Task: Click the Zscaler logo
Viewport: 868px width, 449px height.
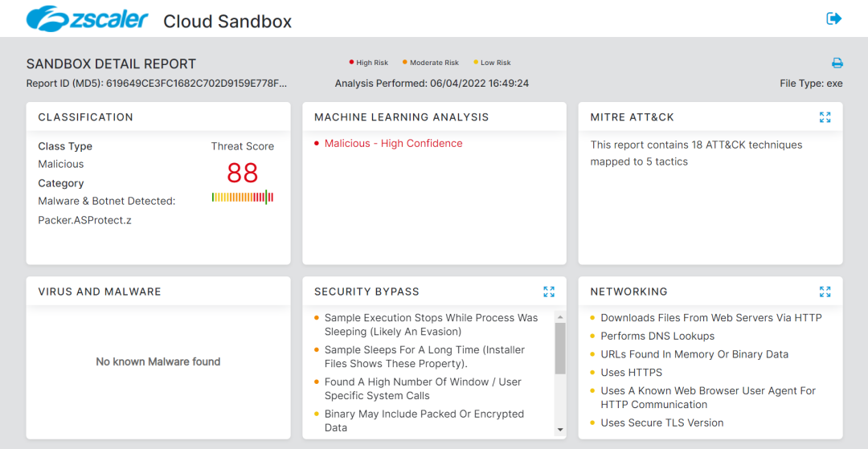Action: [x=88, y=19]
